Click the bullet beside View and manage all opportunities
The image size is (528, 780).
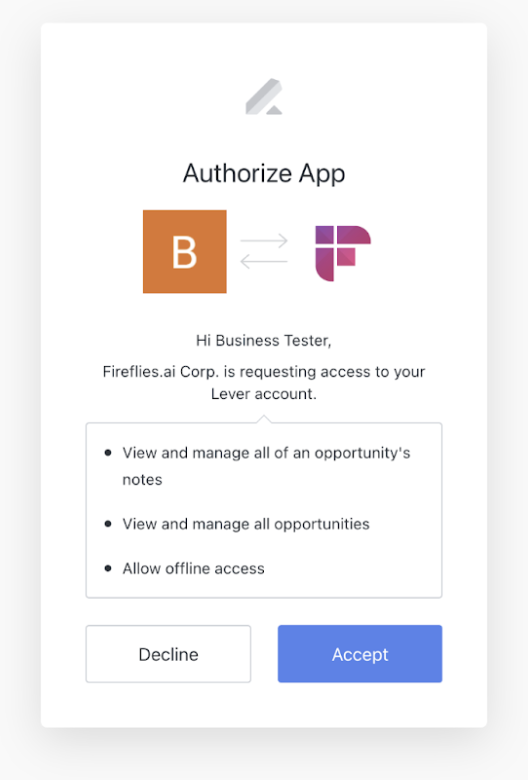pos(108,524)
